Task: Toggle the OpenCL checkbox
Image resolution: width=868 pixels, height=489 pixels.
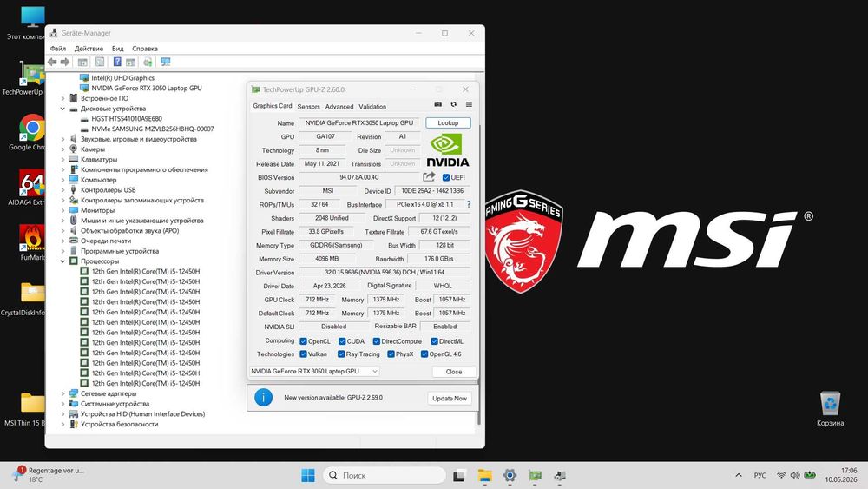Action: point(303,341)
